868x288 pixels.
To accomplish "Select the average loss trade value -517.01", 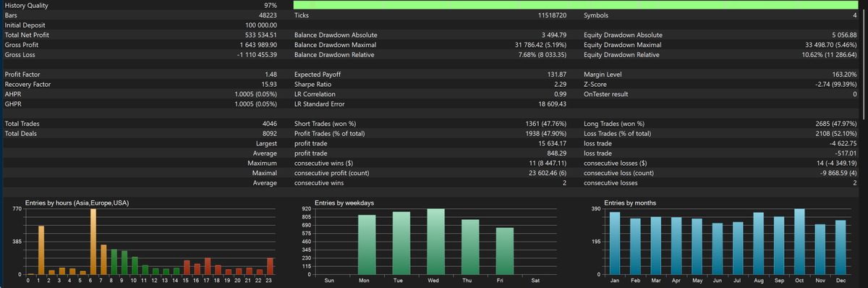I will [x=846, y=153].
